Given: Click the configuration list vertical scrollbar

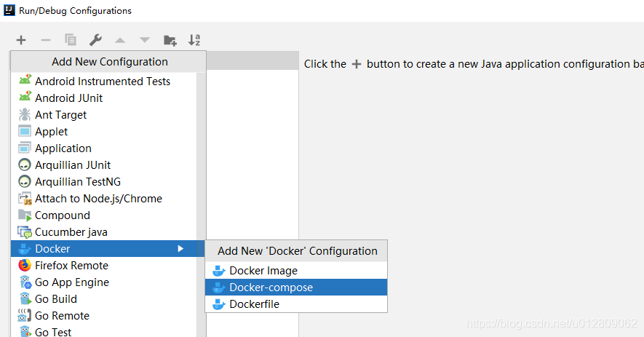Looking at the screenshot, I should [201, 146].
